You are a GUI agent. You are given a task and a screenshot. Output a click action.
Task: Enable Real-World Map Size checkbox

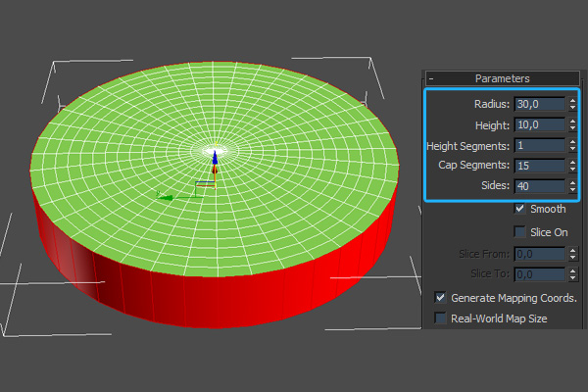click(x=441, y=318)
